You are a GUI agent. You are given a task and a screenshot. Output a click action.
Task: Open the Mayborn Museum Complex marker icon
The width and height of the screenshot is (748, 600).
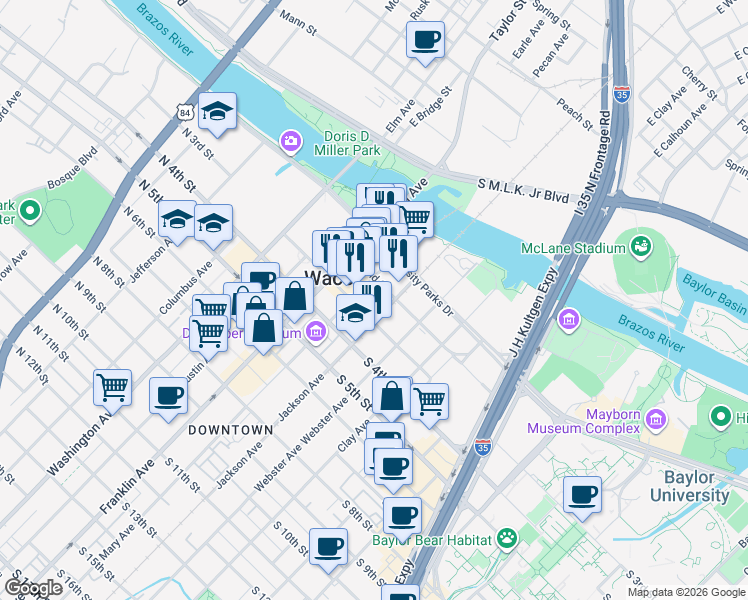pos(656,419)
